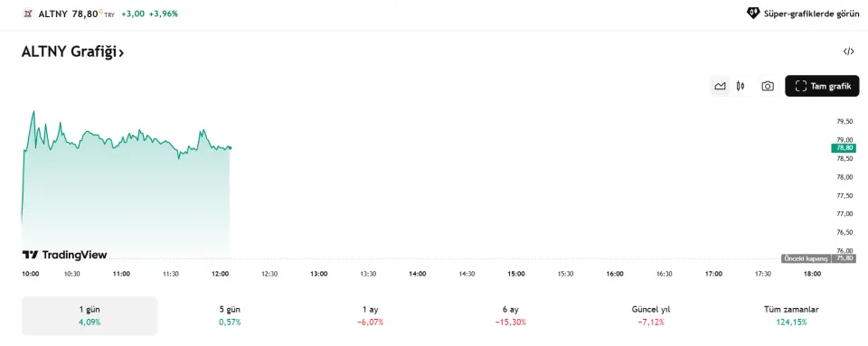
Task: Expand ALTNY Grafiği heading chevron
Action: (121, 53)
